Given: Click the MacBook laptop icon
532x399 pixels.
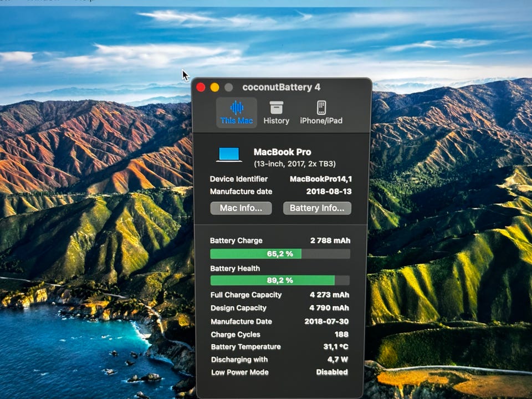Looking at the screenshot, I should [x=229, y=155].
